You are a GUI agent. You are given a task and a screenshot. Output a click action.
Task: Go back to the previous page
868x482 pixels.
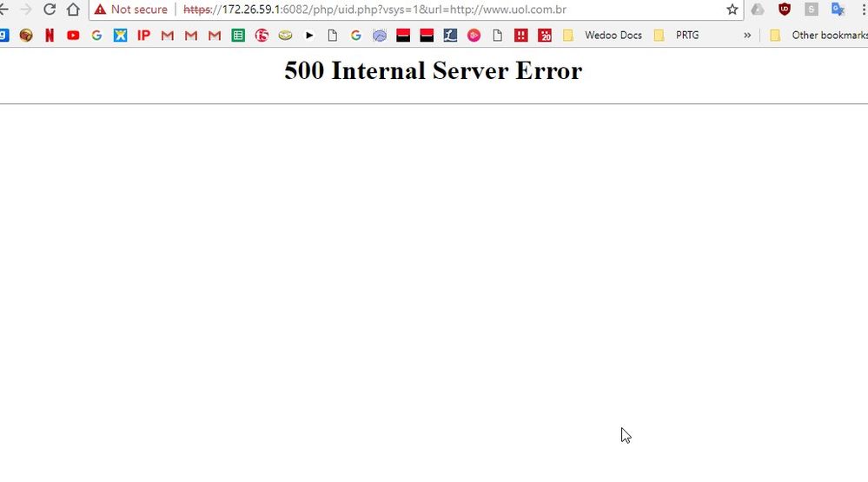pyautogui.click(x=3, y=10)
